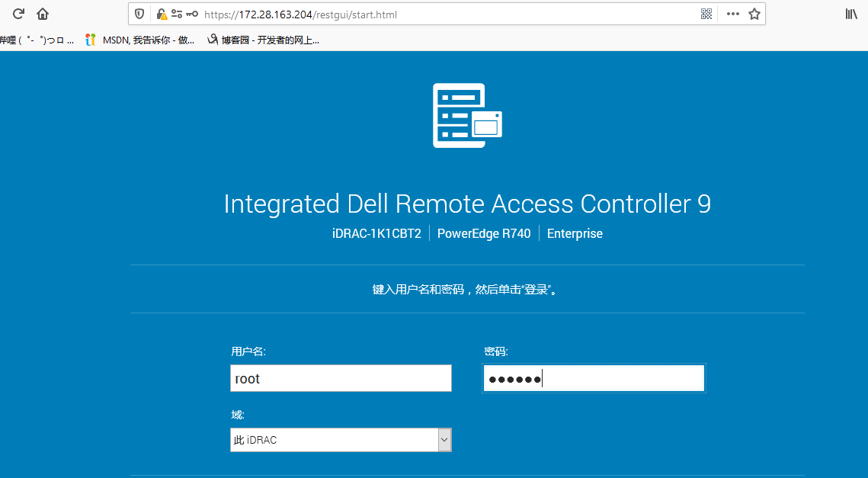Click the 密码 label
The width and height of the screenshot is (868, 478).
(x=495, y=351)
